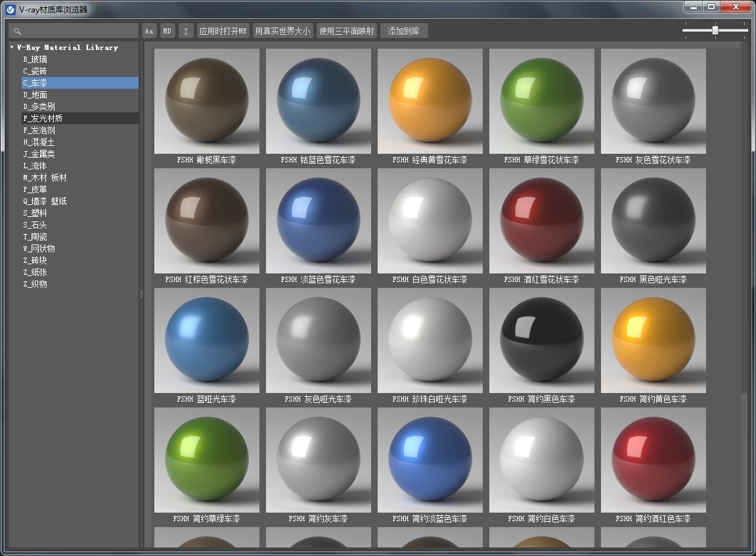This screenshot has height=556, width=756.
Task: Select the F_发泡剂 category
Action: [39, 130]
